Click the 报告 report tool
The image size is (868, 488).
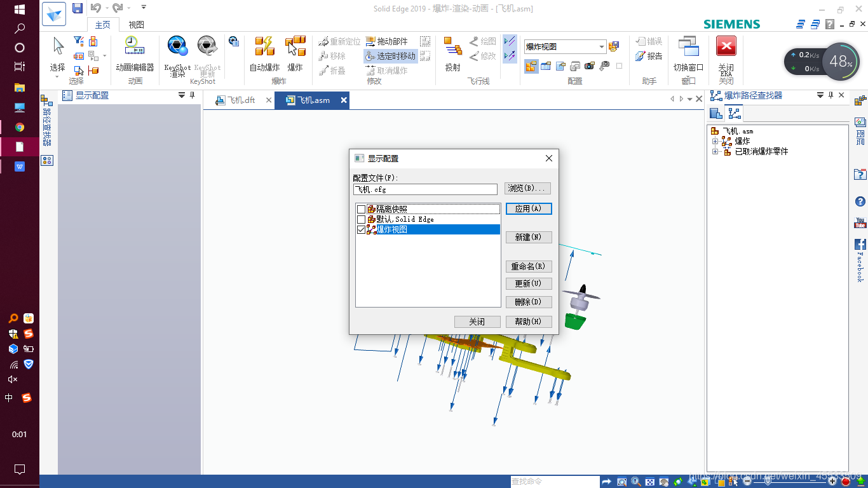click(649, 56)
